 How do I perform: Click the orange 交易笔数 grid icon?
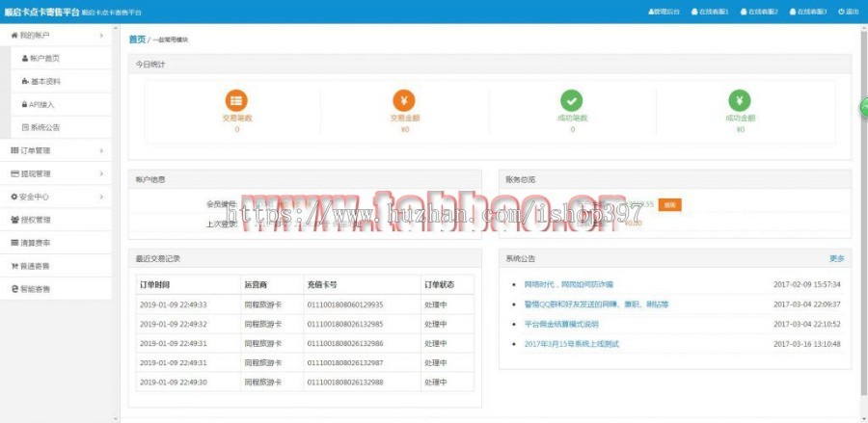pyautogui.click(x=236, y=100)
